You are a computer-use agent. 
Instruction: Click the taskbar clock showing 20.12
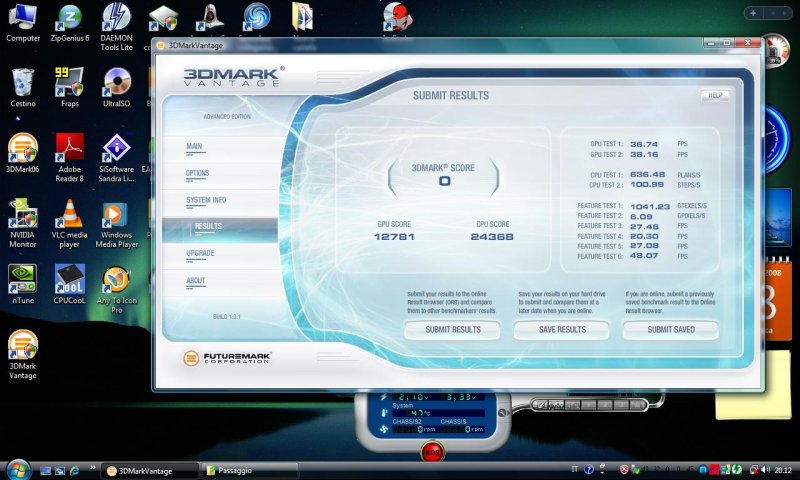(783, 470)
